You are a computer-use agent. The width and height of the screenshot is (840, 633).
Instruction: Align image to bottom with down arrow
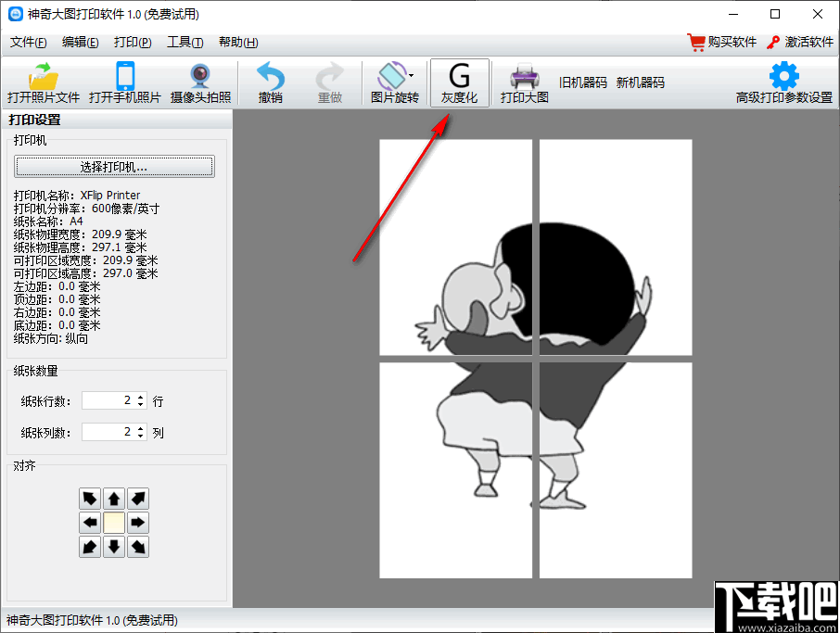click(x=114, y=547)
